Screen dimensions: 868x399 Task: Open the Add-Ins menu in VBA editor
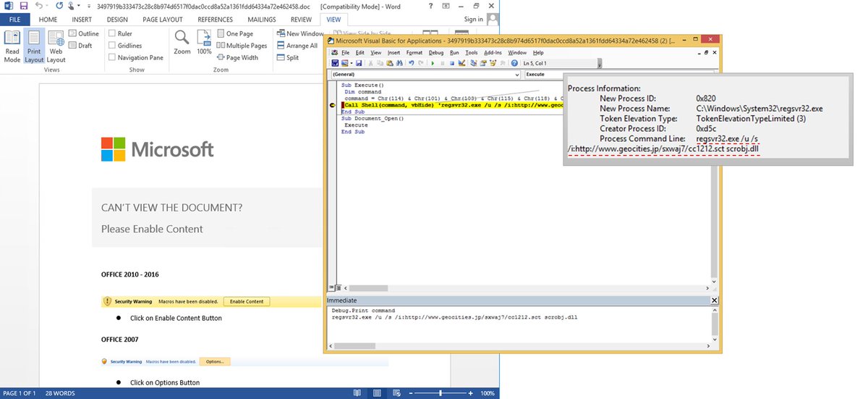(493, 53)
